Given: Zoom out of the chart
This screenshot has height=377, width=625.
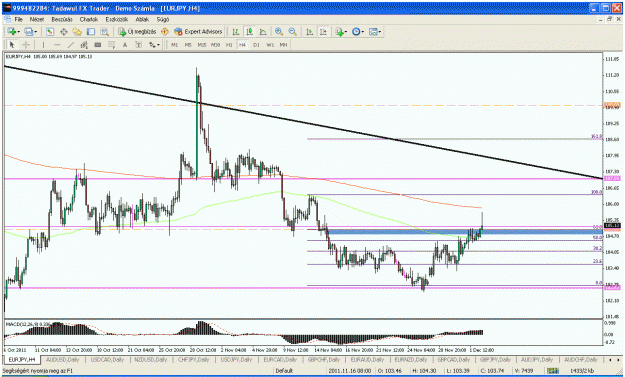Looking at the screenshot, I should (292, 31).
